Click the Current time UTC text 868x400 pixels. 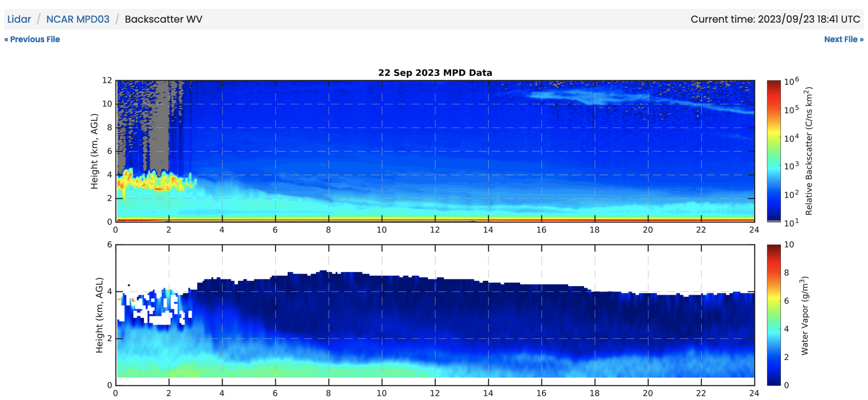pyautogui.click(x=775, y=19)
